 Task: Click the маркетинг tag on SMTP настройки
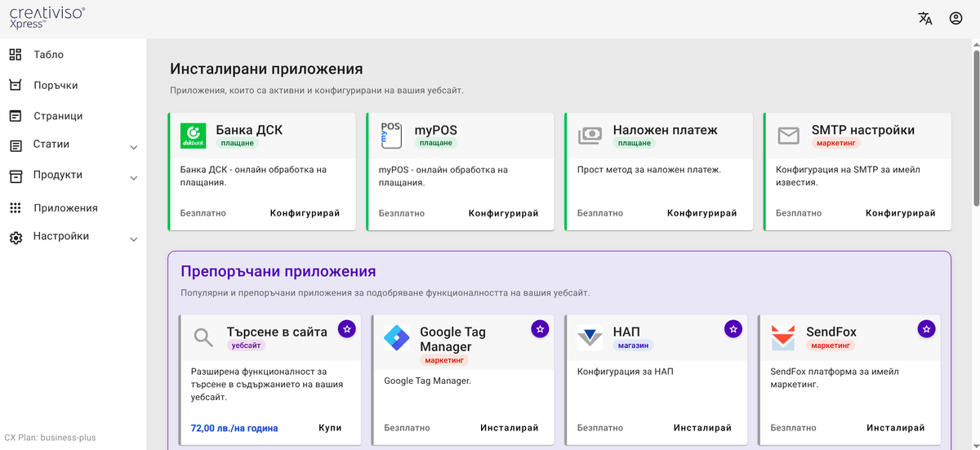pos(835,143)
